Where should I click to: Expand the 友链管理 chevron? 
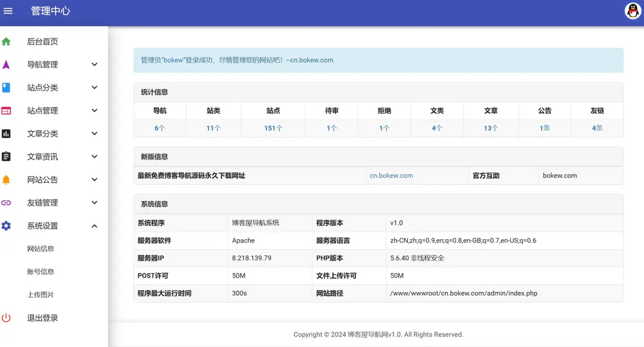point(94,202)
